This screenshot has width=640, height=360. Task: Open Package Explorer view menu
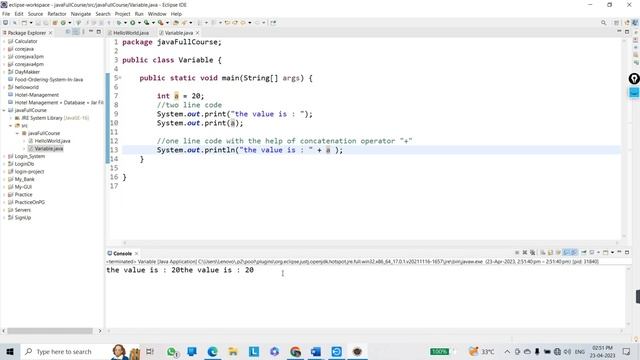[x=83, y=32]
